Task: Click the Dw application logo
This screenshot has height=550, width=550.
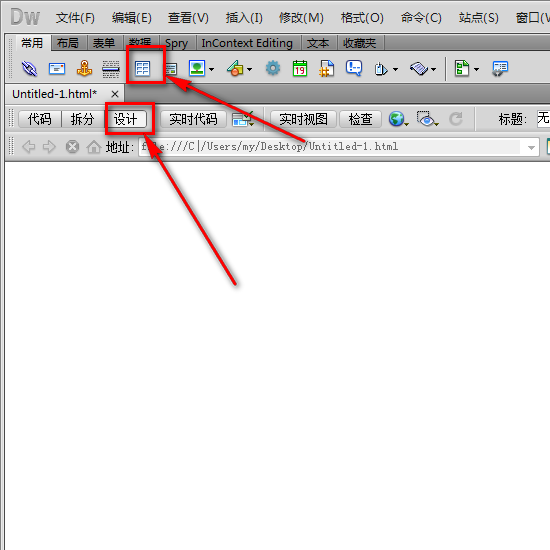Action: [25, 17]
